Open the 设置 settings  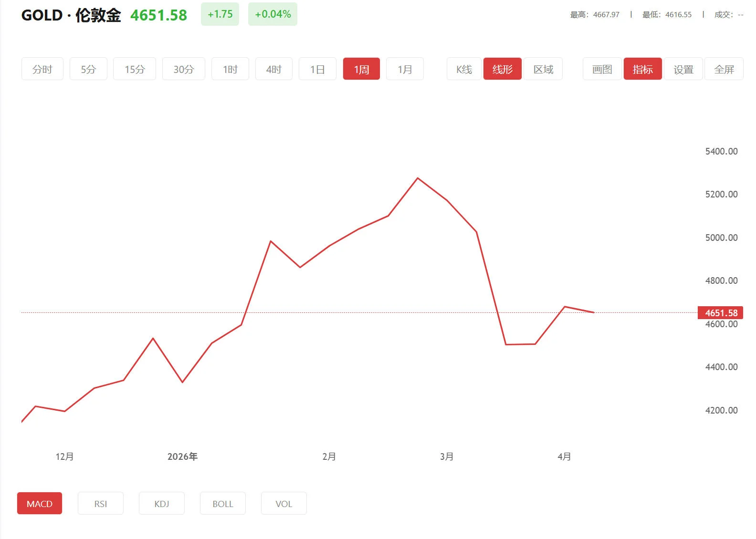pos(683,69)
